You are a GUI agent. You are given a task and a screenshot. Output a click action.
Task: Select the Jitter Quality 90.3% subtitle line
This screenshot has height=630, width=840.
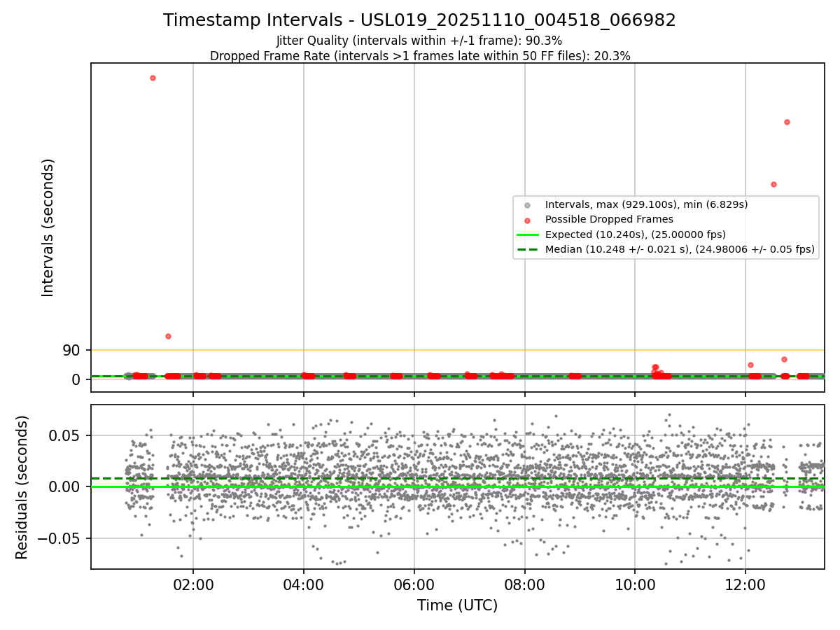click(x=419, y=41)
